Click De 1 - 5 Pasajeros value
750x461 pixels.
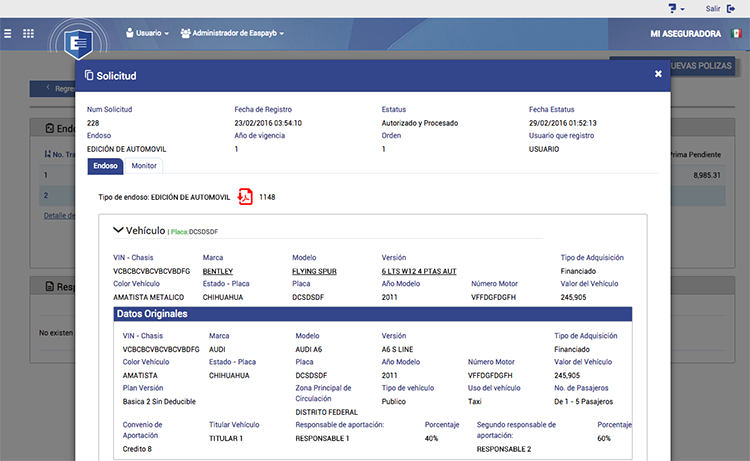pyautogui.click(x=584, y=401)
